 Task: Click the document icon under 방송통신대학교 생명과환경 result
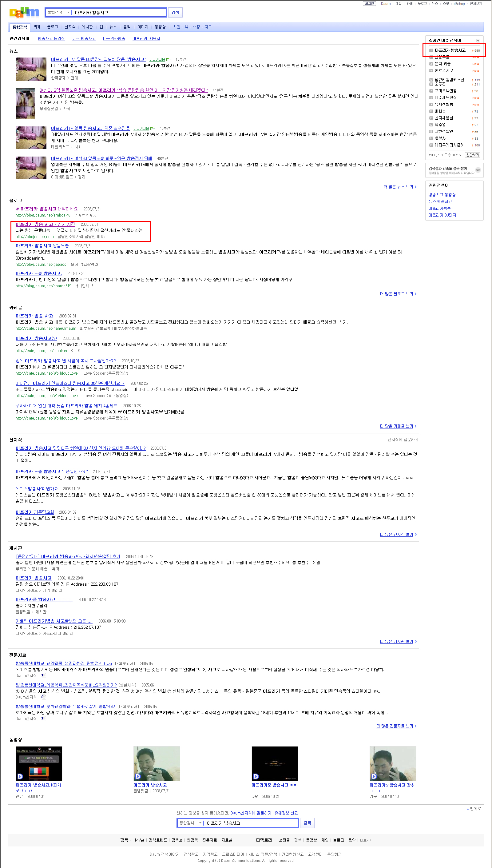(x=43, y=676)
